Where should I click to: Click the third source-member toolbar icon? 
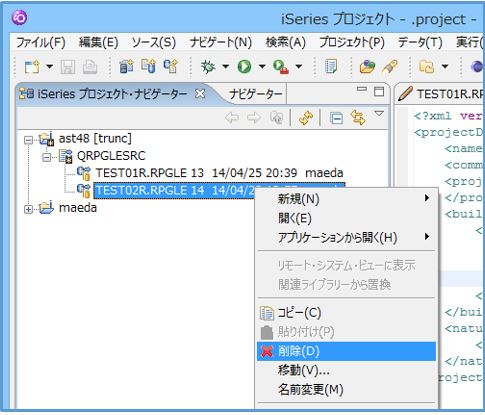point(171,66)
